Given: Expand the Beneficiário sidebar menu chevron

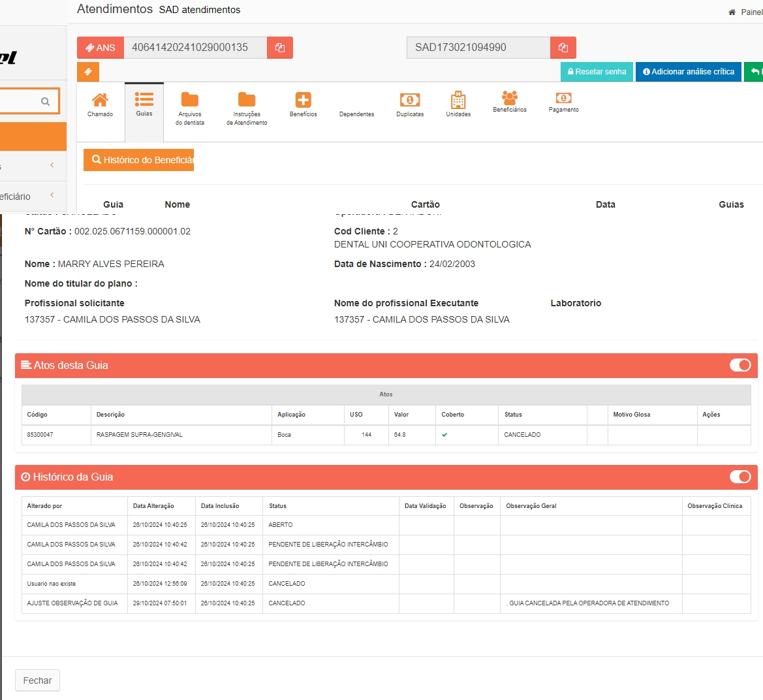Looking at the screenshot, I should coord(52,195).
